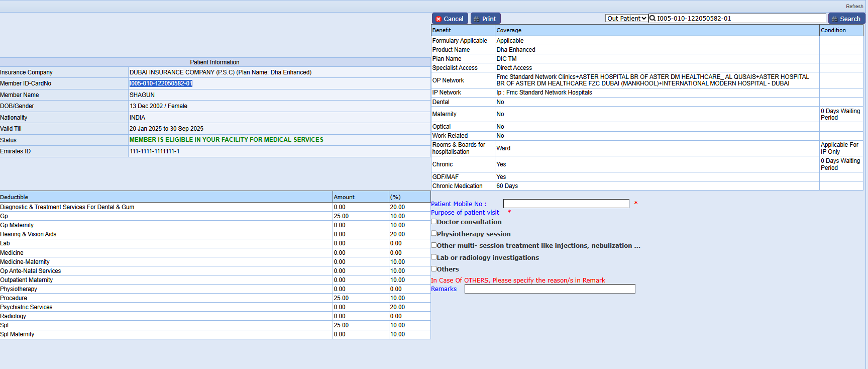Viewport: 868px width, 369px height.
Task: Focus the Remarks text field
Action: coord(550,289)
